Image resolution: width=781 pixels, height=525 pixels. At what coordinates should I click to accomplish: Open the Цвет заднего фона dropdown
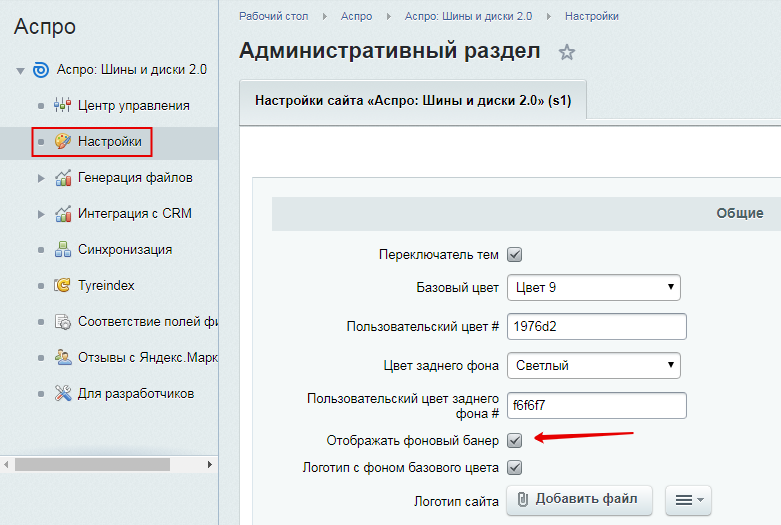tap(594, 366)
